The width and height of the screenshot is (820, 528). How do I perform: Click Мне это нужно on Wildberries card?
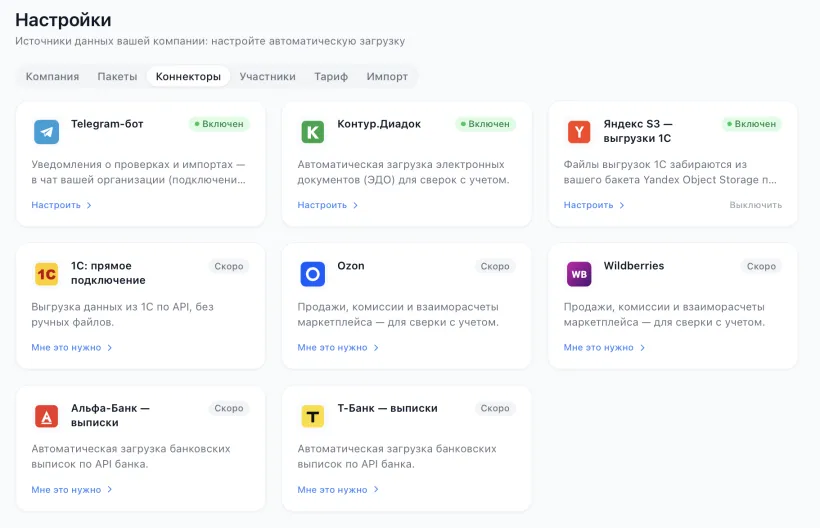(x=604, y=347)
